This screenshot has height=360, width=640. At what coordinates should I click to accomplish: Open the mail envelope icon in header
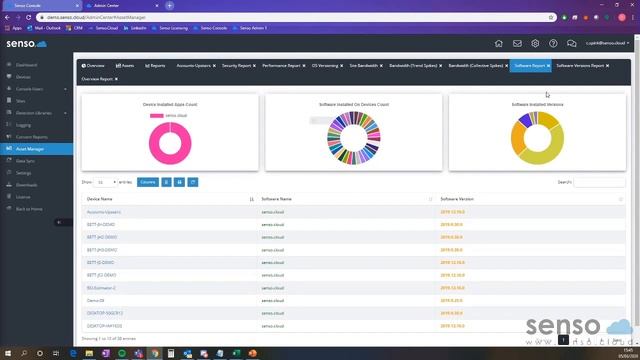[x=517, y=43]
